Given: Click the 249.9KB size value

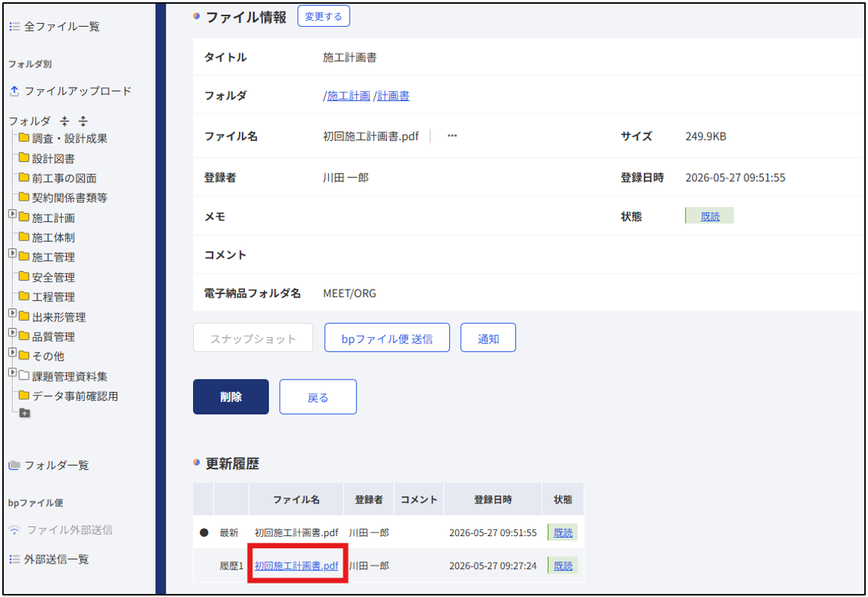Looking at the screenshot, I should 706,136.
